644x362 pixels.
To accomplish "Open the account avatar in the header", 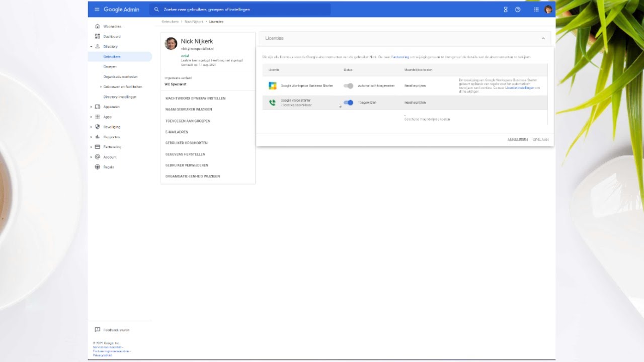I will 548,10.
